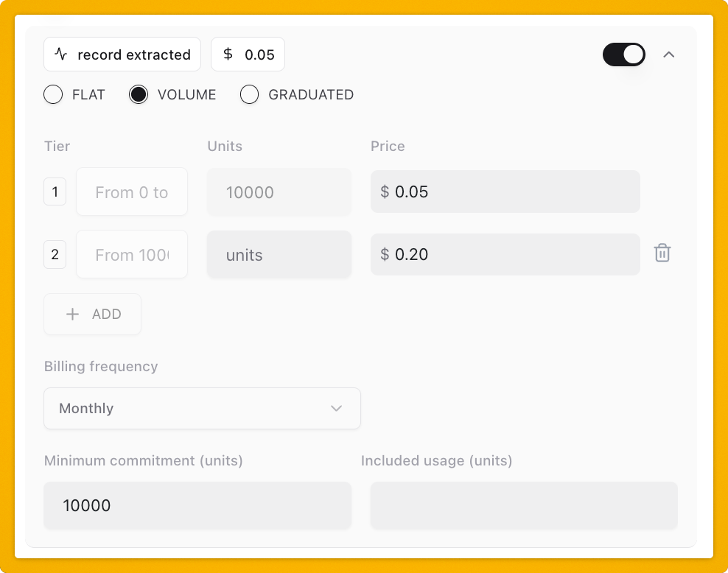Screen dimensions: 728x573
Task: Open the Monthly billing frequency dropdown
Action: click(202, 408)
